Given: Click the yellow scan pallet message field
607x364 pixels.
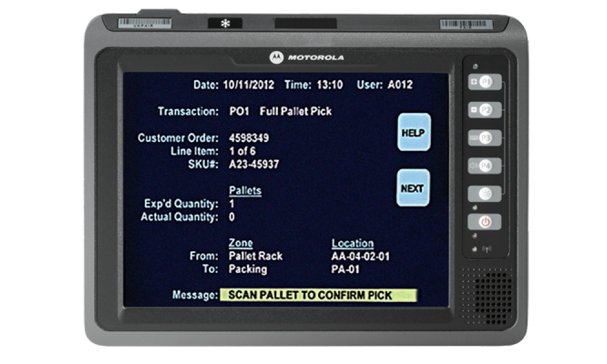Looking at the screenshot, I should pos(318,295).
